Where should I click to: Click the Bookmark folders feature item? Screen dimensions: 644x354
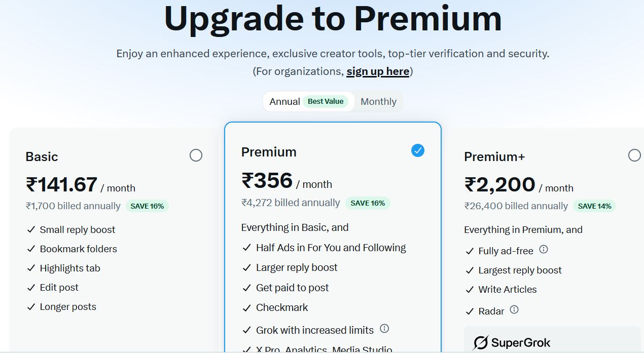(x=78, y=249)
